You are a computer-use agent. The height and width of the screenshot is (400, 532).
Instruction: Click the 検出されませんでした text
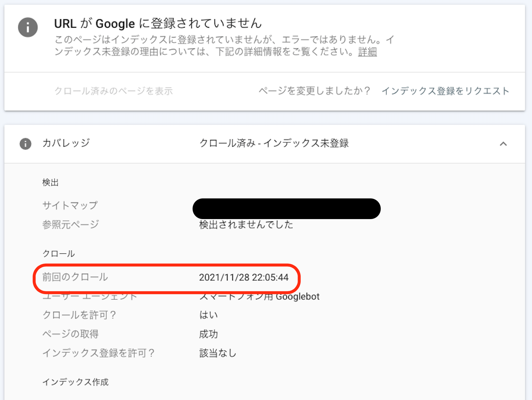(x=246, y=224)
